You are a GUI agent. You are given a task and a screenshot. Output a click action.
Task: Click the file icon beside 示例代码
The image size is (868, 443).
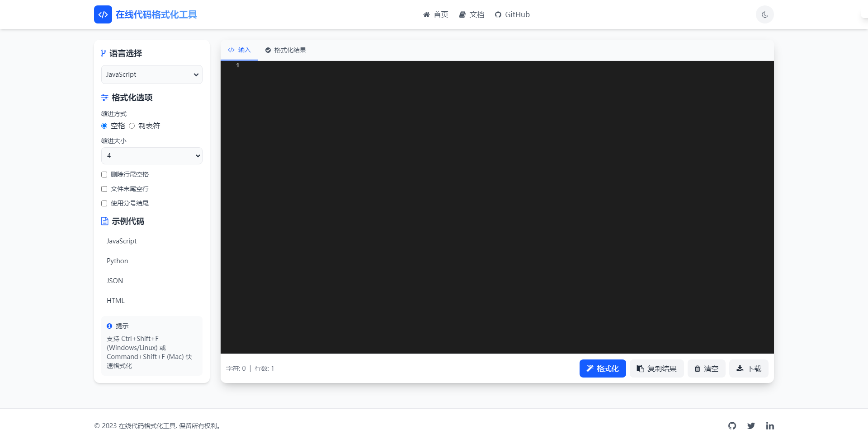click(x=105, y=221)
